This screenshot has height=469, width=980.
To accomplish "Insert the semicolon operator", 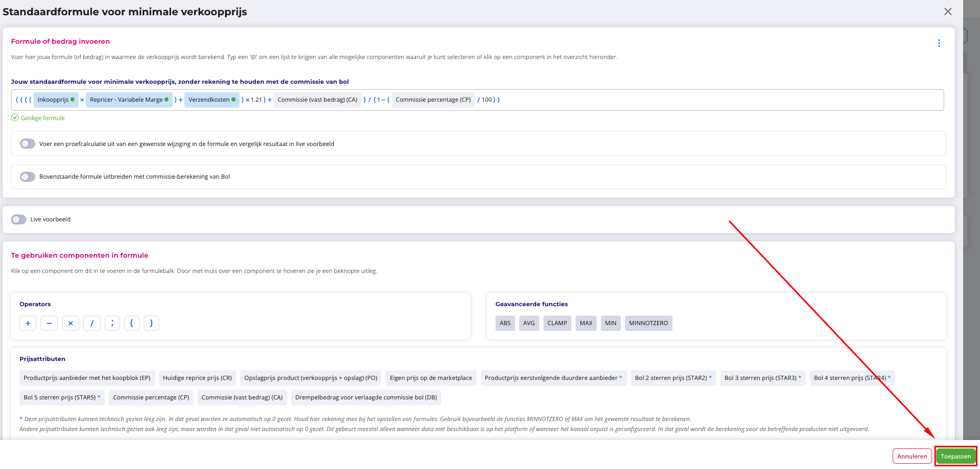I will (x=112, y=323).
